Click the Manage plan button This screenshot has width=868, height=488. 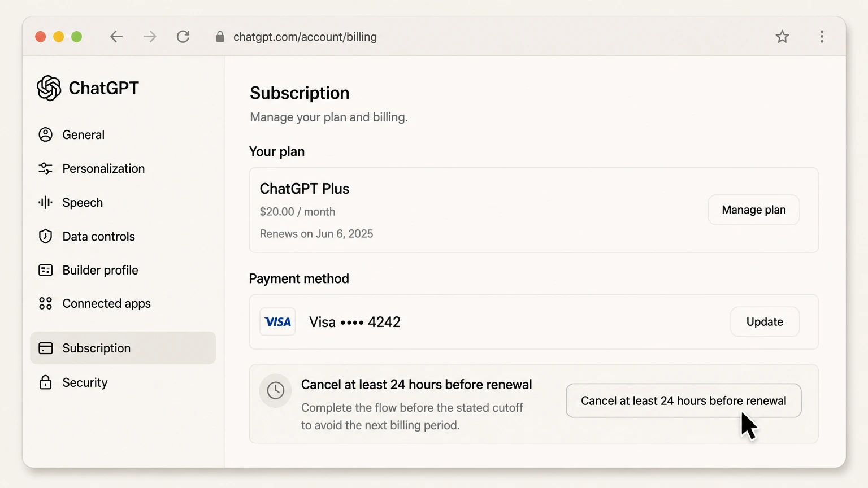[x=754, y=210]
